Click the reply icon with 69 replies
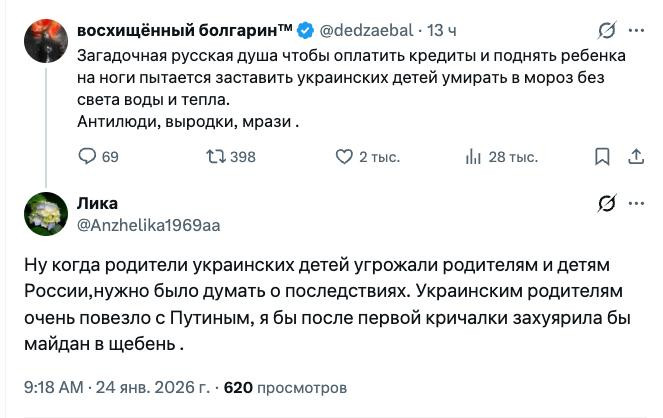The width and height of the screenshot is (663, 418). tap(87, 156)
